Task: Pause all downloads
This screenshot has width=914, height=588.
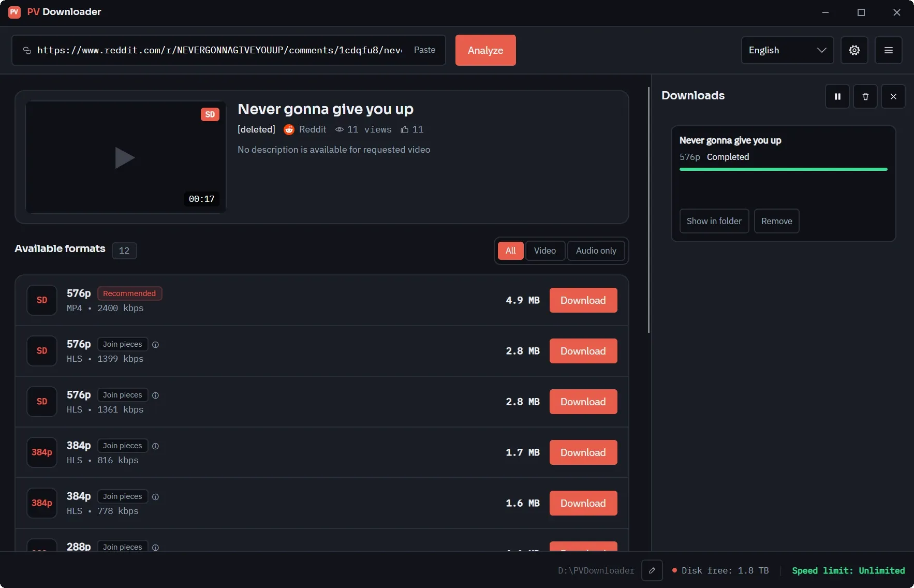Action: click(837, 96)
